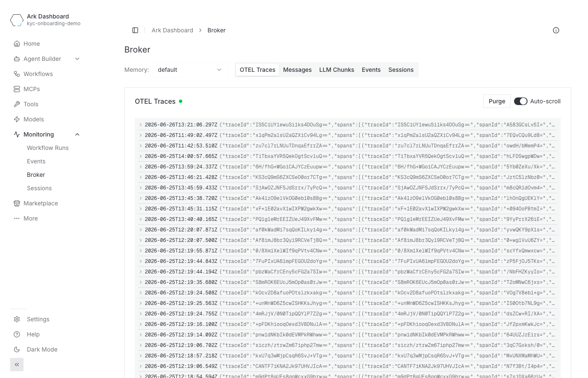Click trace timestamp 2026-06-25T12:18:57.218Z
This screenshot has width=588, height=378.
(181, 356)
